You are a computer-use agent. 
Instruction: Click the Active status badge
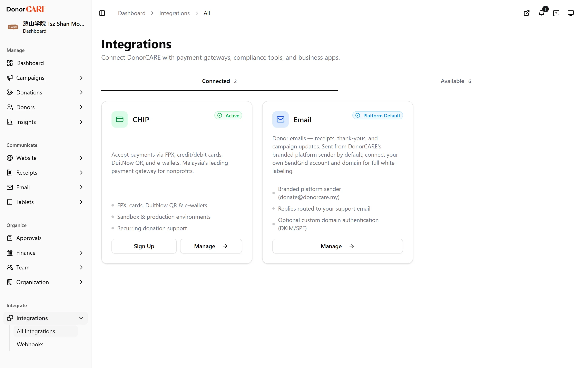[228, 115]
